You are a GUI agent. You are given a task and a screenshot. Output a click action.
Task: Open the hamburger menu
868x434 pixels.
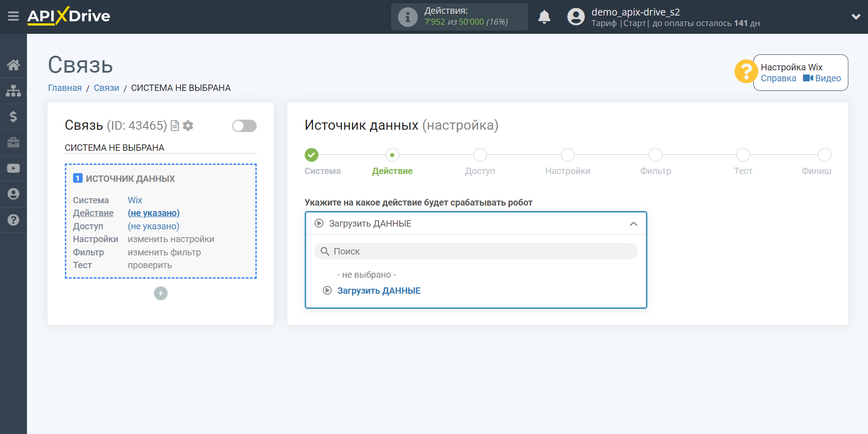tap(13, 16)
